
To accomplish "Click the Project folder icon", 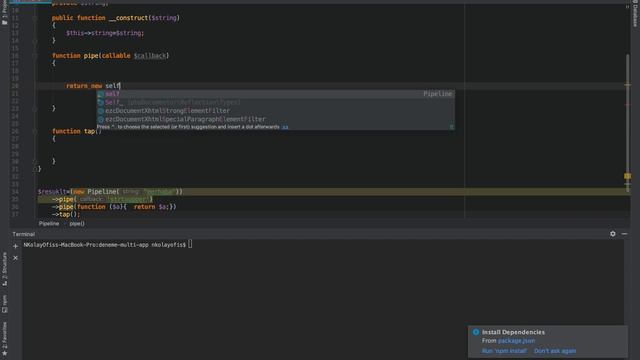I will click(4, 22).
